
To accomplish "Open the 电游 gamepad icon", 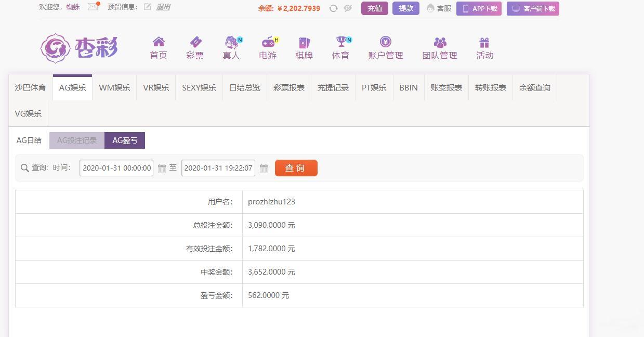I will 268,42.
